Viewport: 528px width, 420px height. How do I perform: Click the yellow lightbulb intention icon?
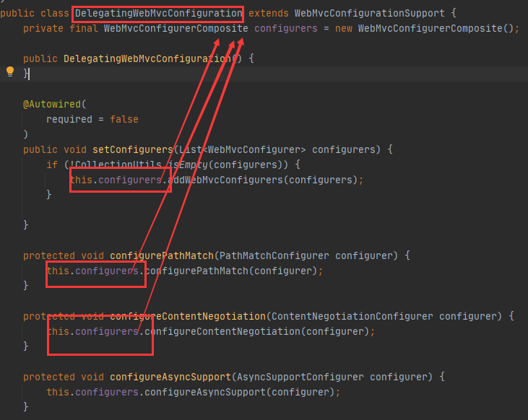pyautogui.click(x=10, y=71)
